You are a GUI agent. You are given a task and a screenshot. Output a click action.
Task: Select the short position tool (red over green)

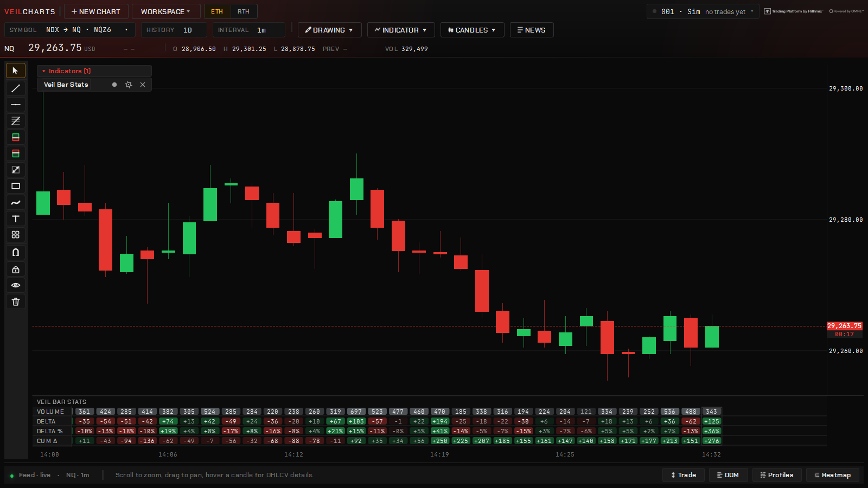(x=15, y=153)
